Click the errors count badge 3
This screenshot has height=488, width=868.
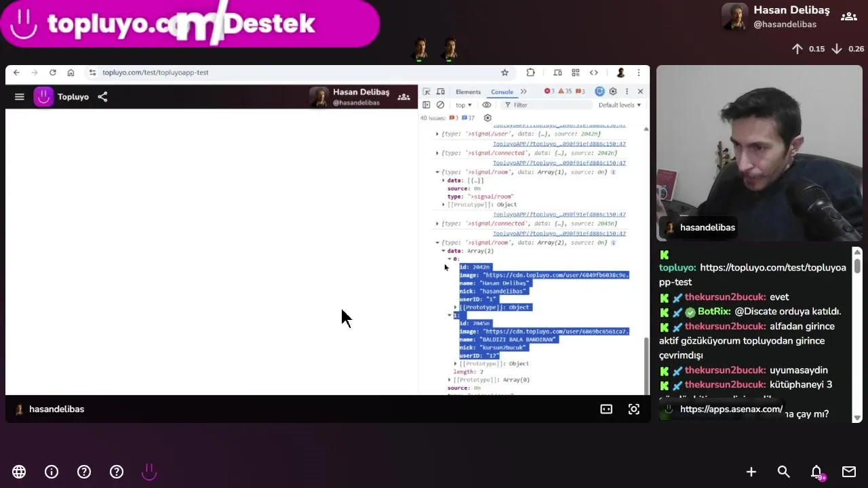pos(549,91)
